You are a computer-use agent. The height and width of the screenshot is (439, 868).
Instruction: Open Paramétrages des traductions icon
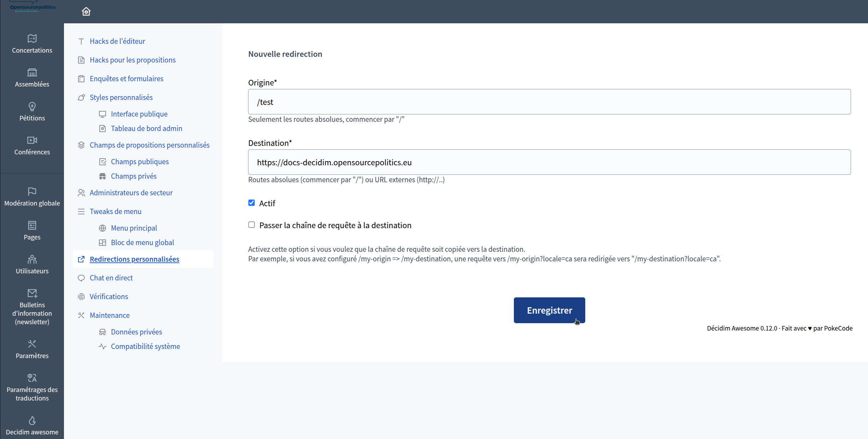click(x=32, y=378)
